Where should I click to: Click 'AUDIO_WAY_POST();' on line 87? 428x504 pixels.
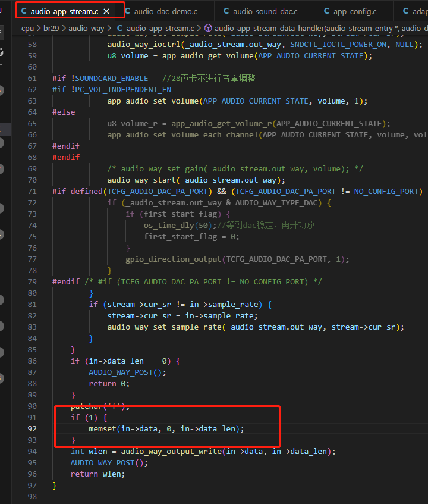(x=127, y=372)
